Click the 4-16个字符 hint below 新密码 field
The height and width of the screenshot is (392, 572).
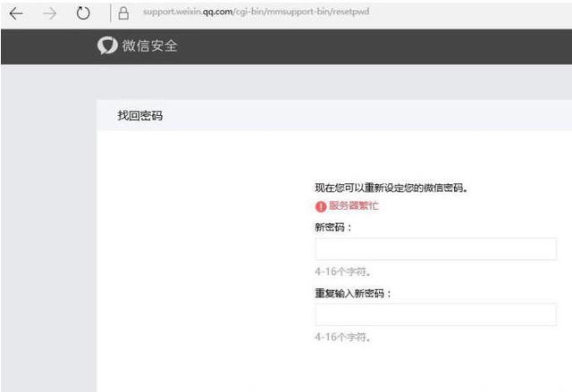[343, 271]
